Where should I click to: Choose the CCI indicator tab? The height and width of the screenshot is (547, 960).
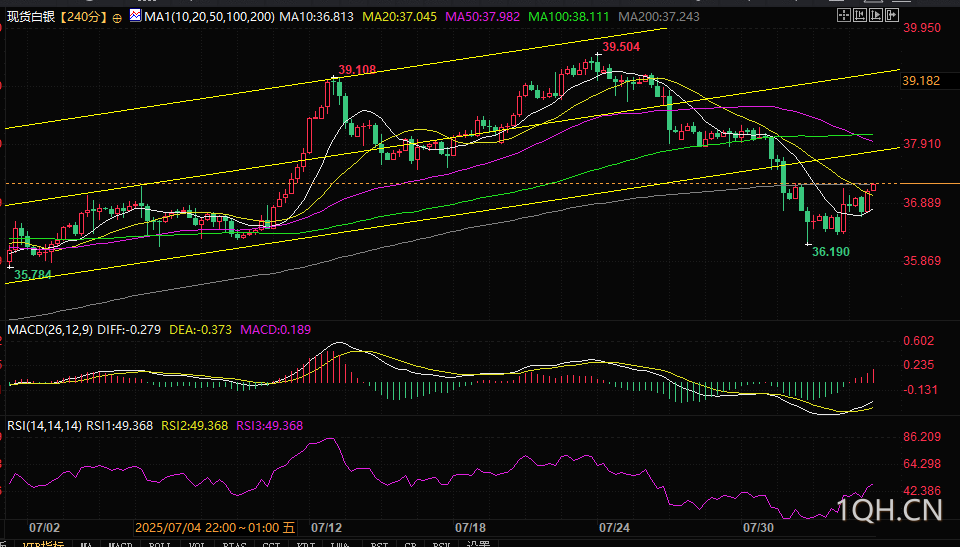[271, 544]
